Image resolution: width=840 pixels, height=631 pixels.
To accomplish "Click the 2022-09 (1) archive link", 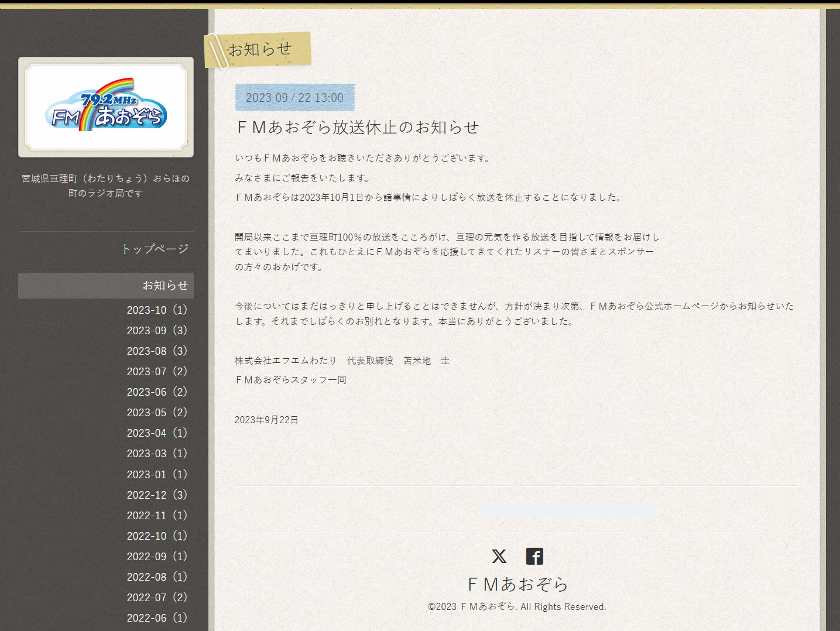I will click(156, 557).
